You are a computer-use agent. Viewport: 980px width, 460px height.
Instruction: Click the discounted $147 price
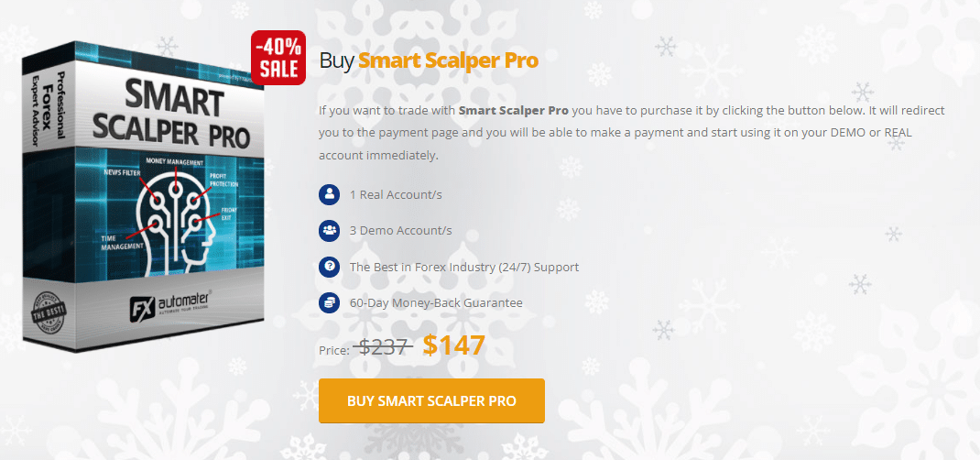tap(453, 345)
